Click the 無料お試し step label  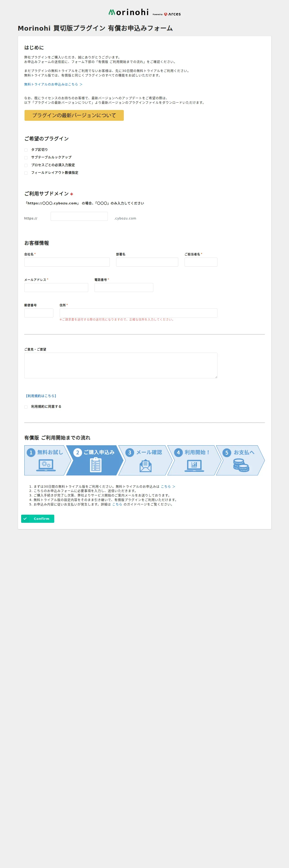point(50,452)
